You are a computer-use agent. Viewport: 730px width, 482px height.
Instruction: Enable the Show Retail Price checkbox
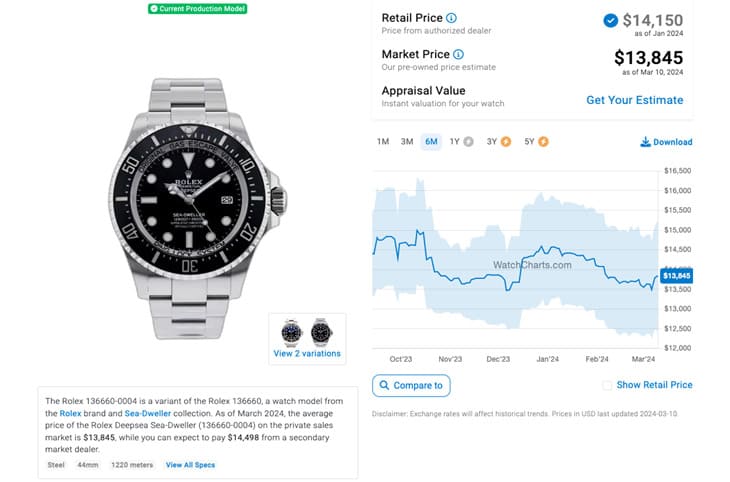point(607,385)
